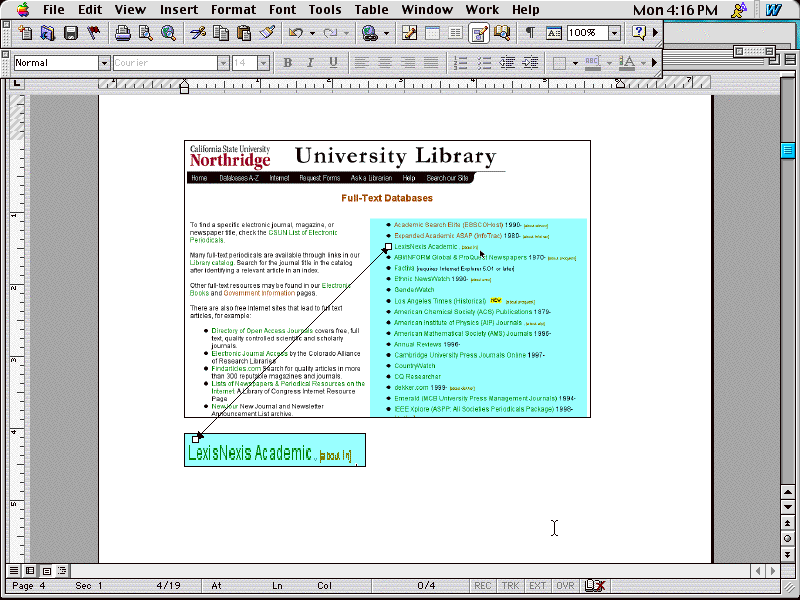
Task: Click the Decrease Indent icon
Action: tap(507, 63)
